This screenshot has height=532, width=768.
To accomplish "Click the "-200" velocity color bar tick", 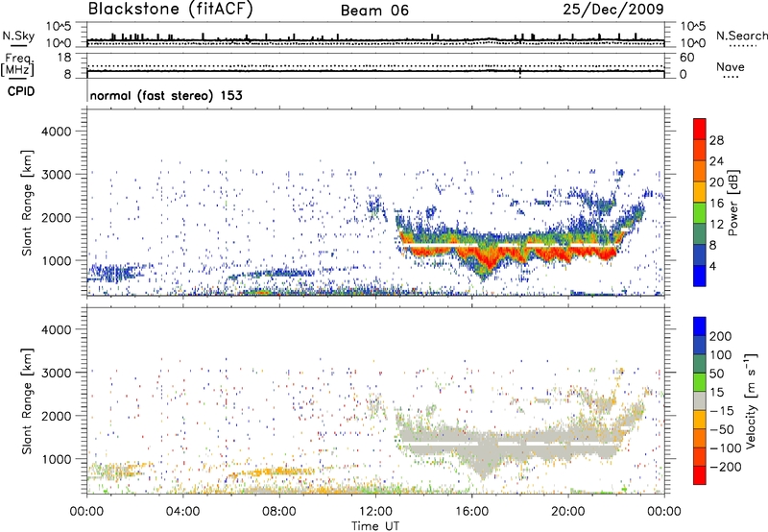I will 725,467.
